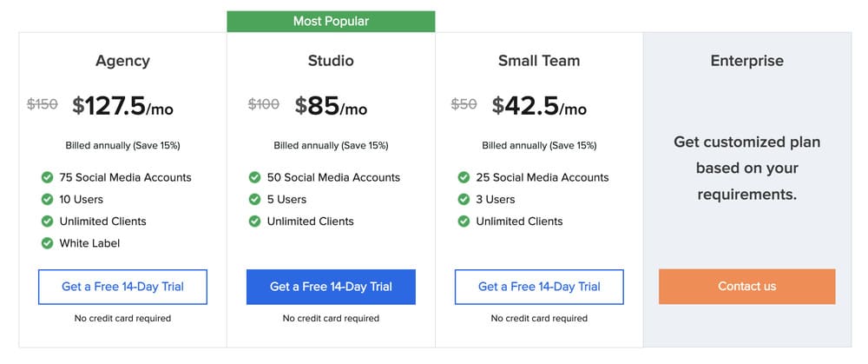Click the green check next to 10 Users

click(47, 199)
